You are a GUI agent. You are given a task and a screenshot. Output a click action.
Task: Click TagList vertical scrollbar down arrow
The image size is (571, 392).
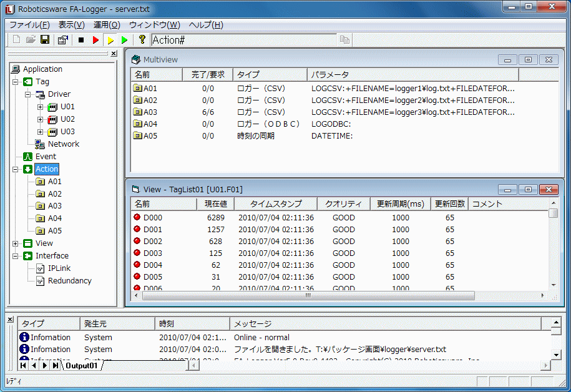pos(554,285)
